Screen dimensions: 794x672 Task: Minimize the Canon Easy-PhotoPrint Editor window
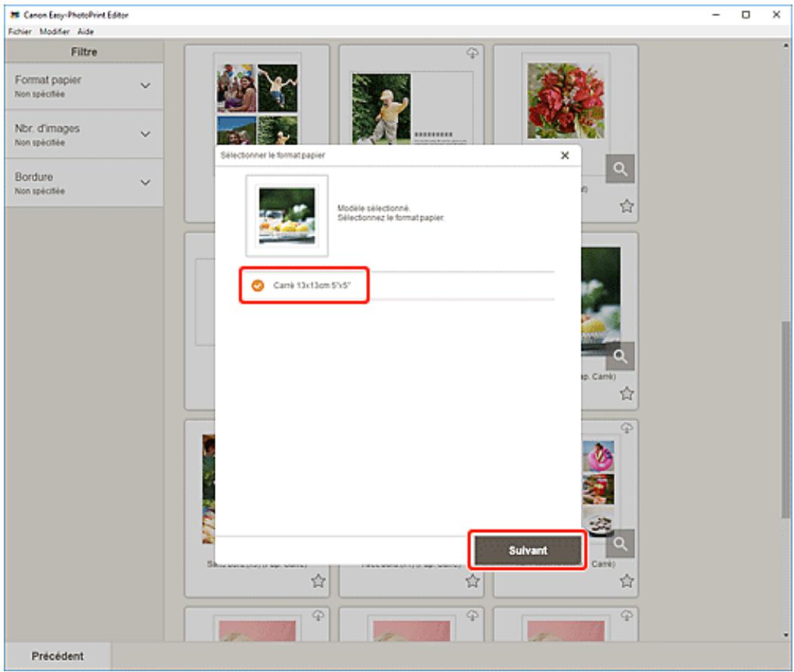[x=715, y=14]
